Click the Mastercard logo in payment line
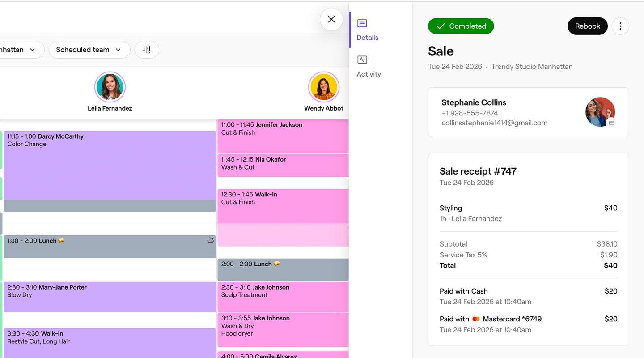Image resolution: width=644 pixels, height=358 pixels. click(476, 319)
